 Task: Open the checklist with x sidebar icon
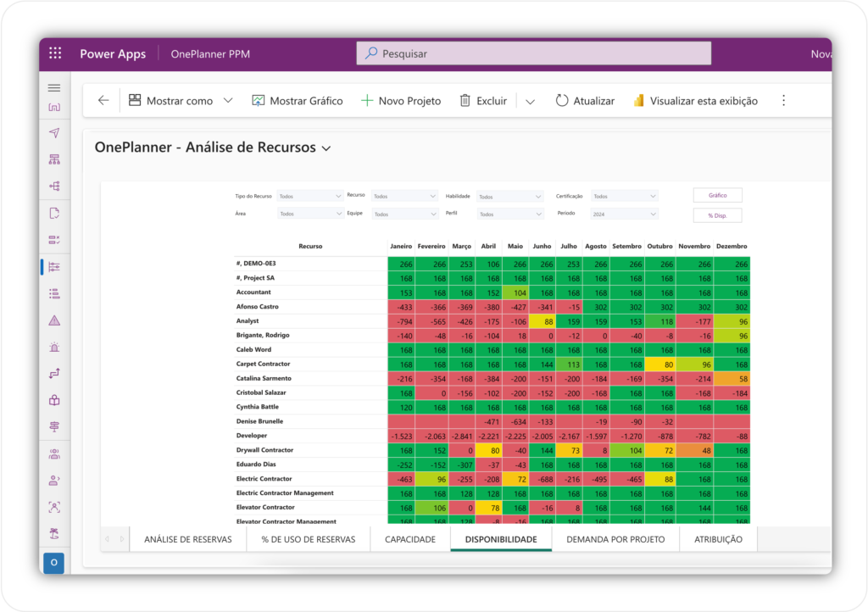tap(54, 240)
